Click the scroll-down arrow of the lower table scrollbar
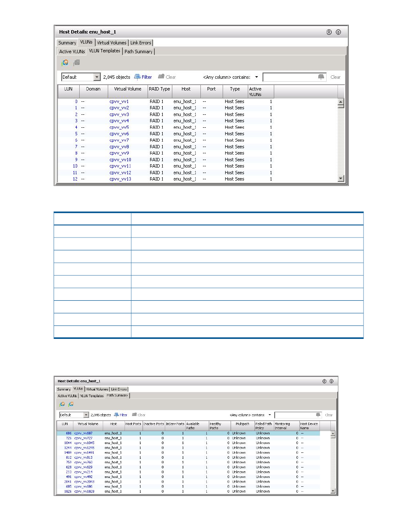Image resolution: width=400 pixels, height=532 pixels. tap(333, 491)
